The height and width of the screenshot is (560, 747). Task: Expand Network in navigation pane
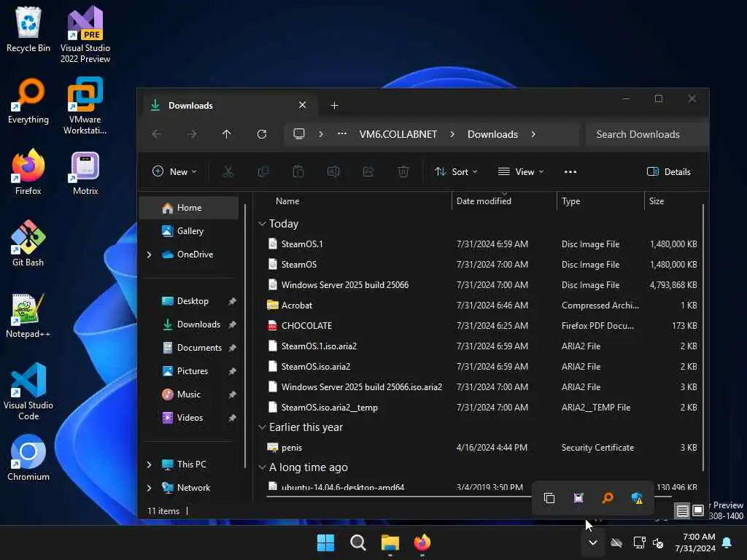point(149,488)
